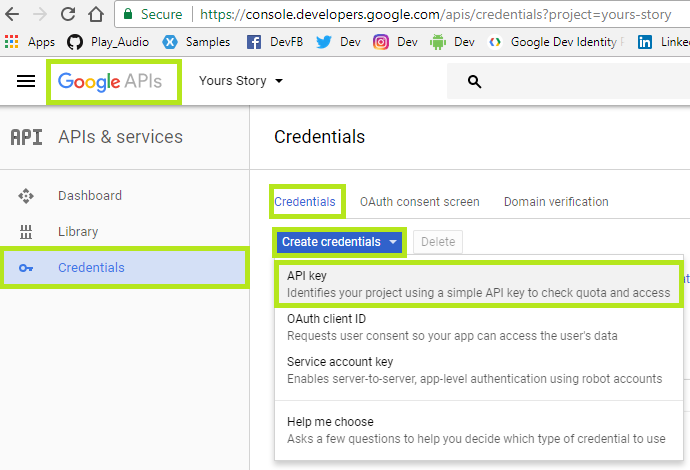Switch to OAuth consent screen tab

click(x=419, y=202)
